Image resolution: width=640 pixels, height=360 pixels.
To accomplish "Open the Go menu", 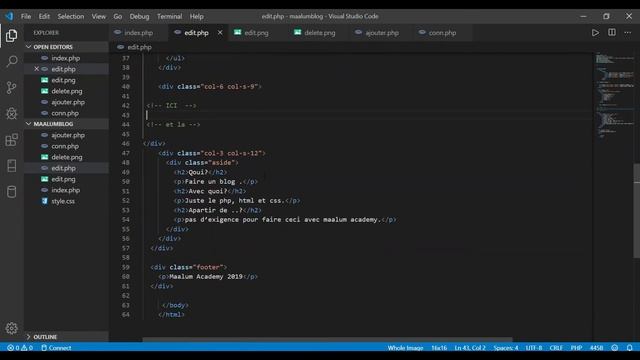I will click(118, 16).
